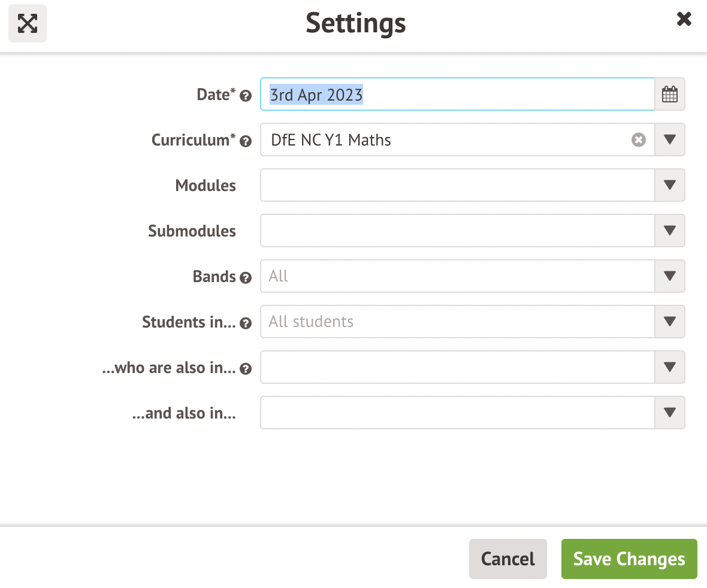Open the calendar icon next to Date

pyautogui.click(x=669, y=94)
